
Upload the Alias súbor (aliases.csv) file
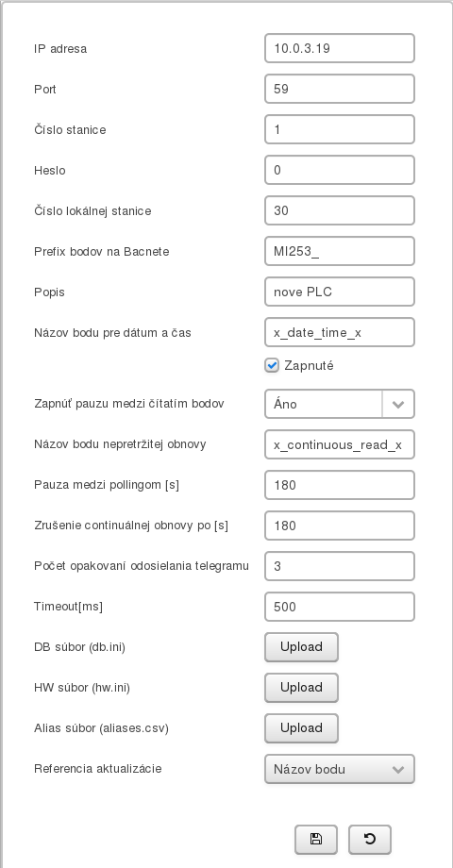coord(301,728)
